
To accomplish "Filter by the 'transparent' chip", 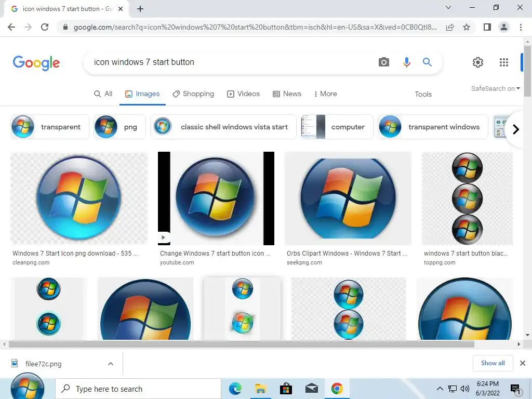I will click(50, 127).
